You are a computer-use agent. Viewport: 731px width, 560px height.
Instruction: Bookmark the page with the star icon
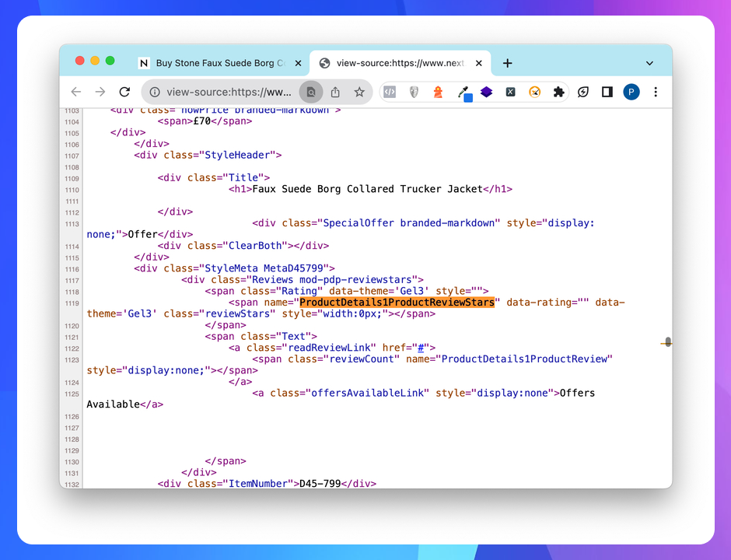[359, 92]
